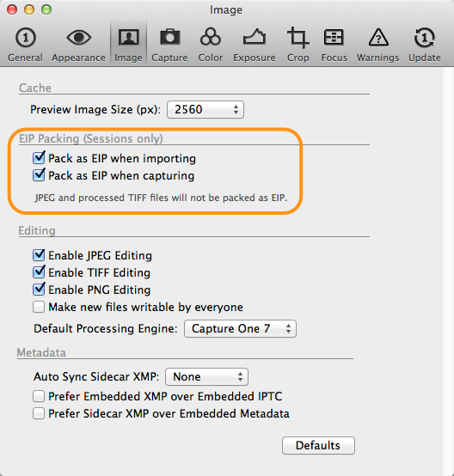
Task: Check Prefer Embedded XMP over Embedded IPTC
Action: (39, 396)
